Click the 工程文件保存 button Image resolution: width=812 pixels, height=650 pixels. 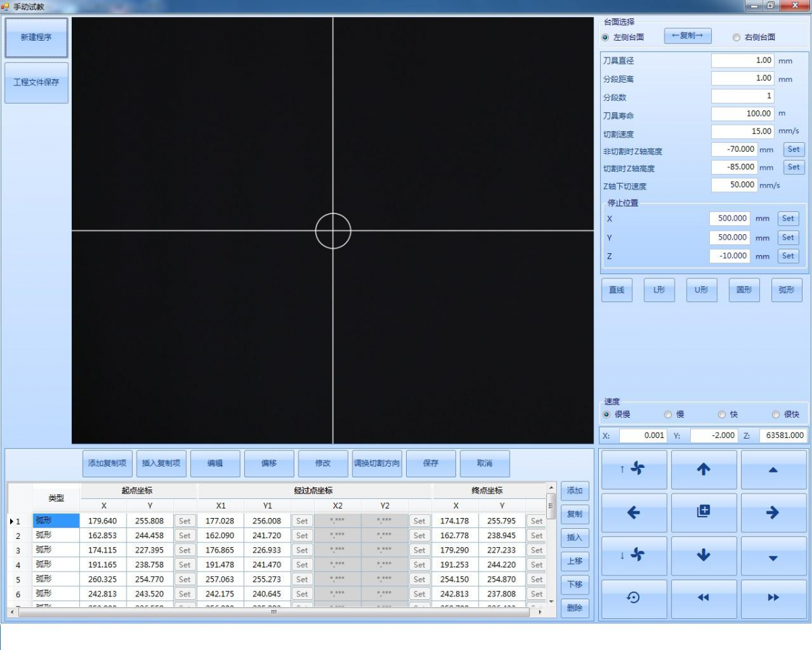point(37,83)
